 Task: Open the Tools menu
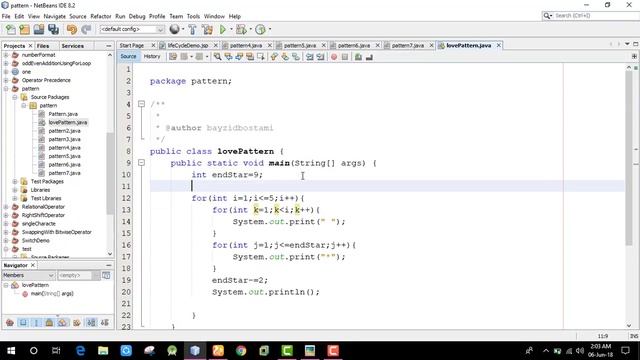[x=193, y=16]
